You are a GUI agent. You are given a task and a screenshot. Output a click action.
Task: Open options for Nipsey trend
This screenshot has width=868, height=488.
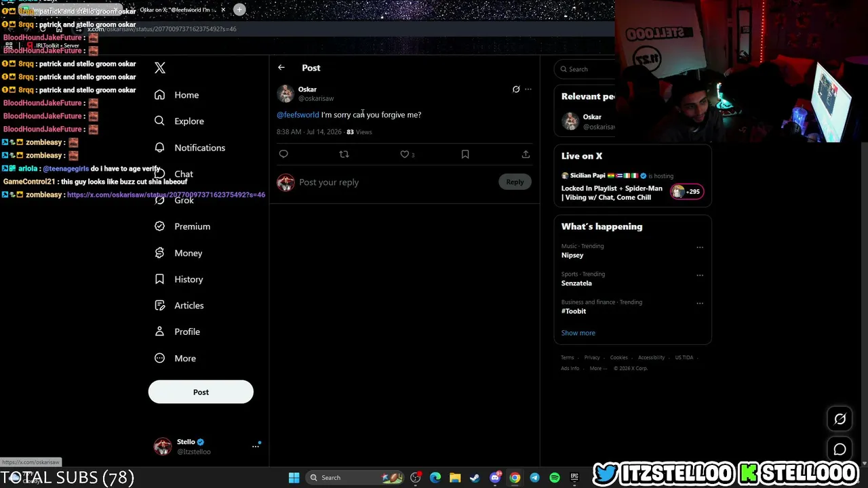700,247
